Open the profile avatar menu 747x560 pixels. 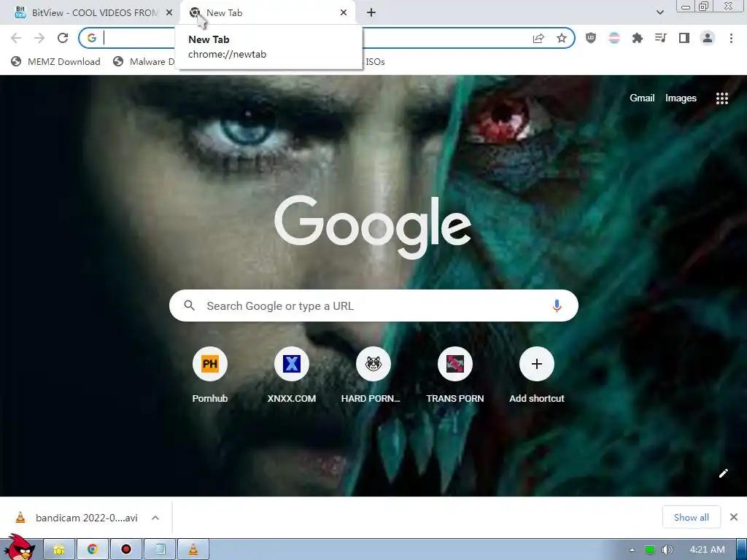click(x=708, y=38)
